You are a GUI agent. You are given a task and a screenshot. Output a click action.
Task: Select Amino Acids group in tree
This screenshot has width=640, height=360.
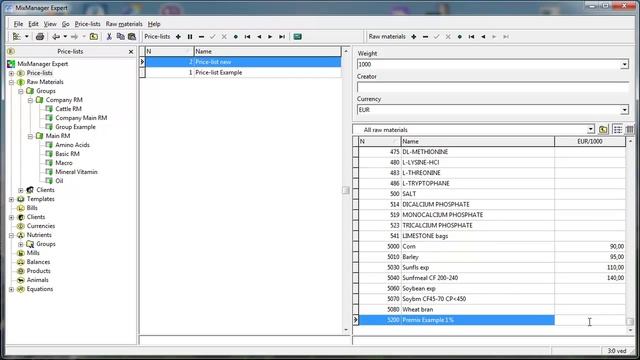pos(72,145)
